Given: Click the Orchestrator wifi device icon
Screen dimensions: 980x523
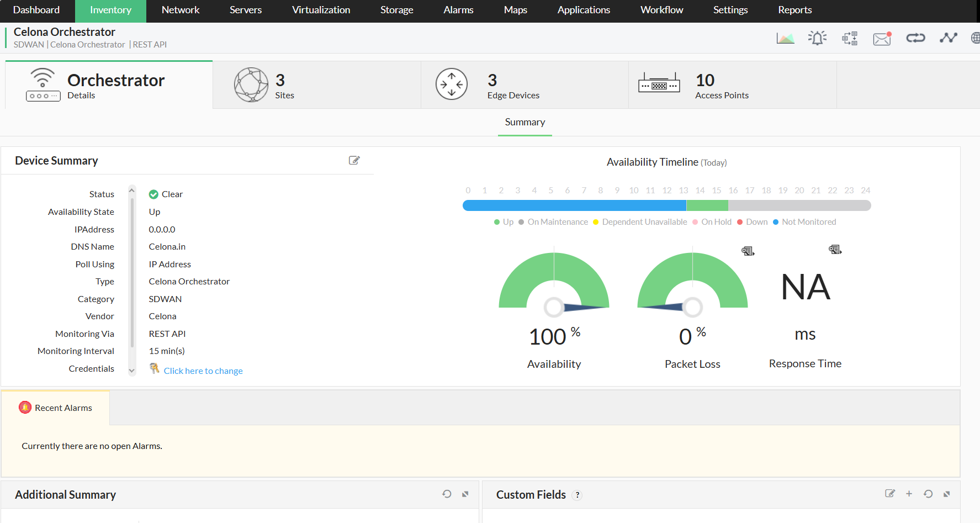Looking at the screenshot, I should 43,84.
